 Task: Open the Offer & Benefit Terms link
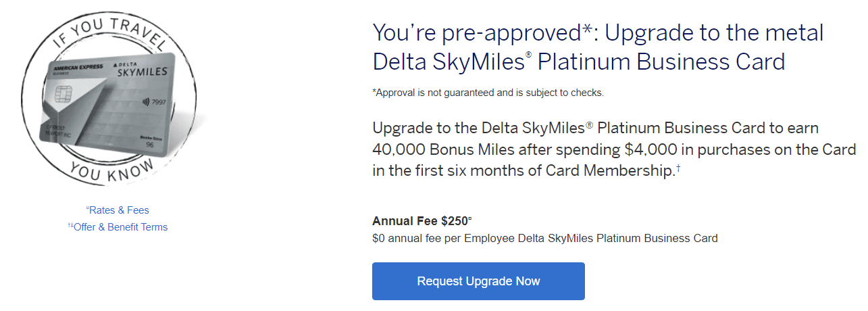point(118,227)
